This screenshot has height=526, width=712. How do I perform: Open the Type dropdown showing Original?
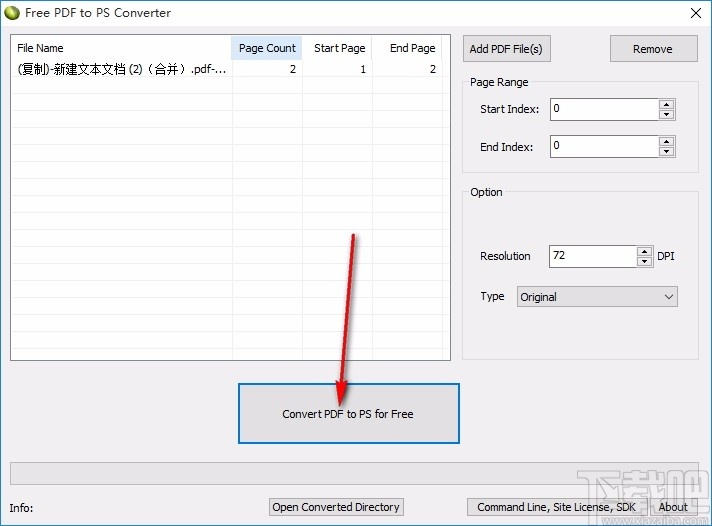(597, 297)
